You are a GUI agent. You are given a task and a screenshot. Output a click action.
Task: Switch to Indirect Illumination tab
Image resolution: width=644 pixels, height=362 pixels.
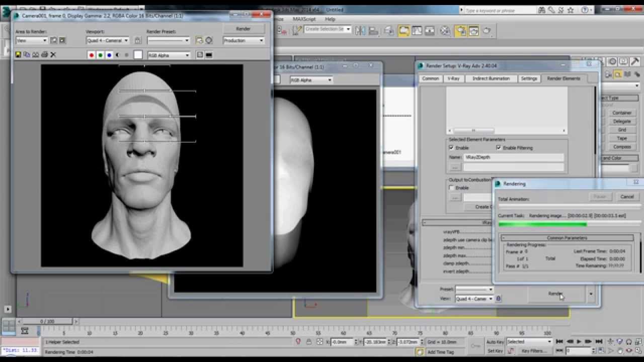(x=491, y=78)
